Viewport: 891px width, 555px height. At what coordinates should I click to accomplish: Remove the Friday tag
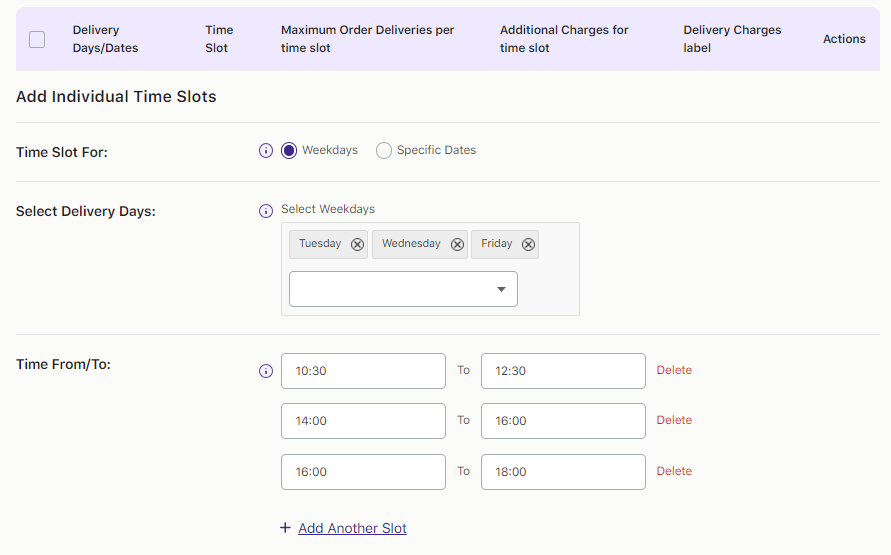point(528,245)
